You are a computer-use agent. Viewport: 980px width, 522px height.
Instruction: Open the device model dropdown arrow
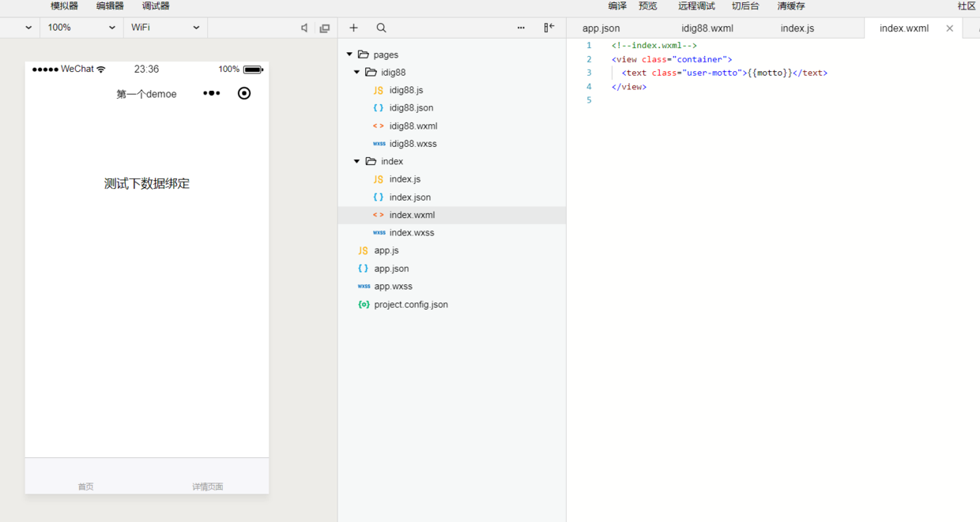click(28, 28)
